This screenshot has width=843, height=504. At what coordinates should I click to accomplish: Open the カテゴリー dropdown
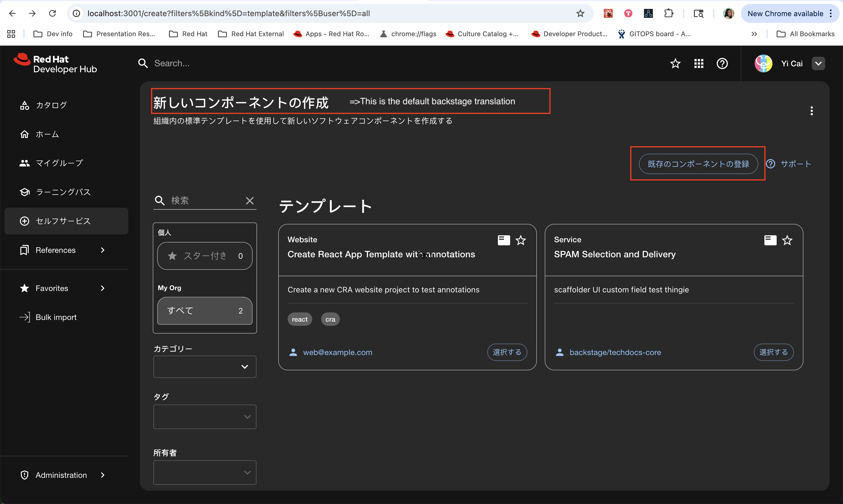click(205, 367)
